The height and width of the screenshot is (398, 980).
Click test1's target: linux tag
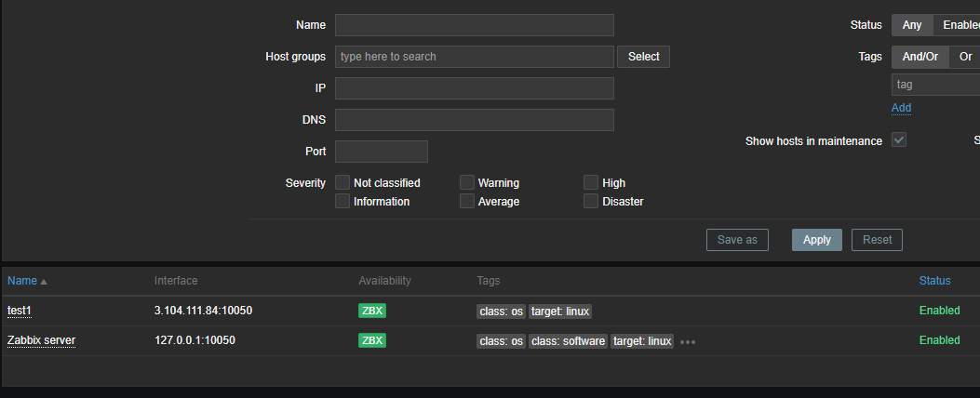pos(560,312)
